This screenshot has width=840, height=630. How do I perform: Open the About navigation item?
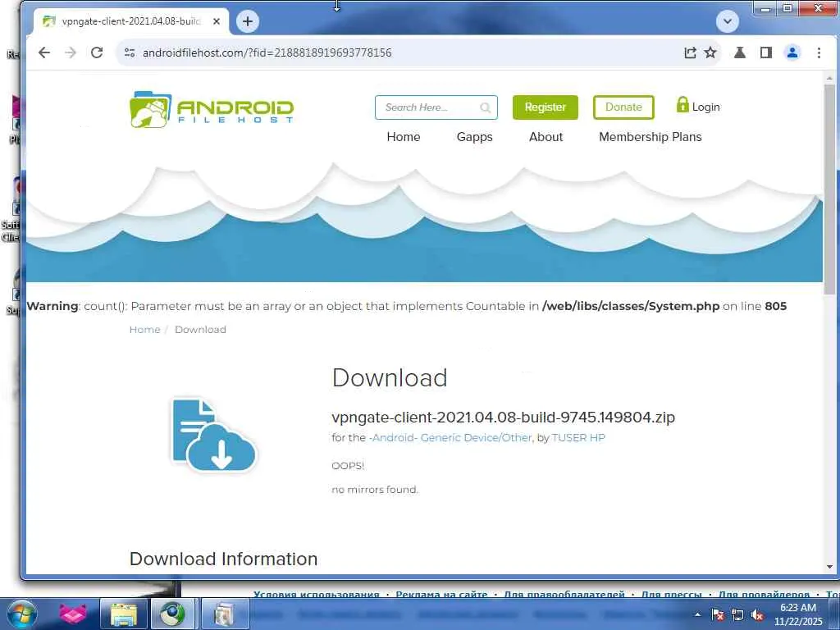coord(546,137)
